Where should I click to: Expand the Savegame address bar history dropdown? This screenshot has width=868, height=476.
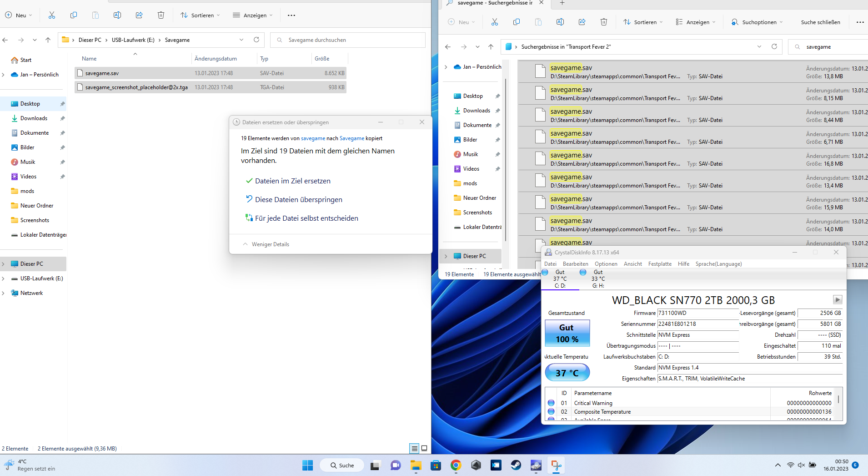click(x=241, y=40)
